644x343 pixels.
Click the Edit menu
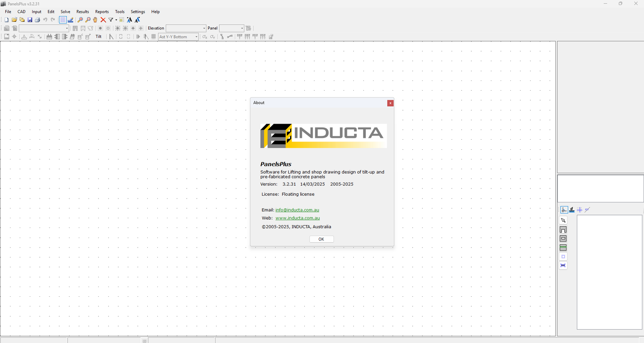pyautogui.click(x=51, y=12)
